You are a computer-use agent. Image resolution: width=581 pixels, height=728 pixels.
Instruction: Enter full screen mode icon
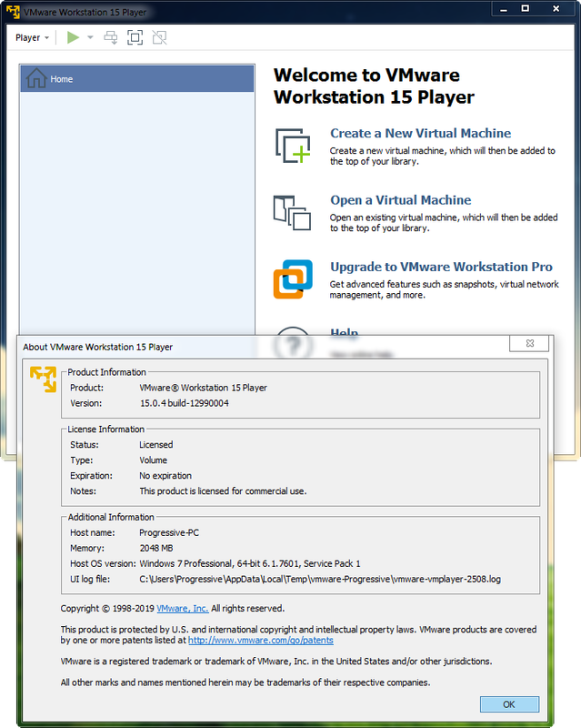[135, 37]
